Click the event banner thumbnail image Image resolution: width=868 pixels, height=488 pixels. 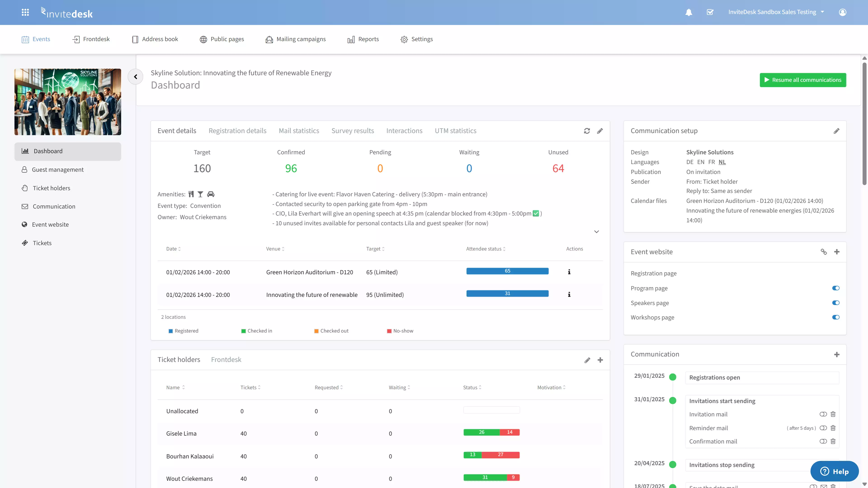pos(68,102)
